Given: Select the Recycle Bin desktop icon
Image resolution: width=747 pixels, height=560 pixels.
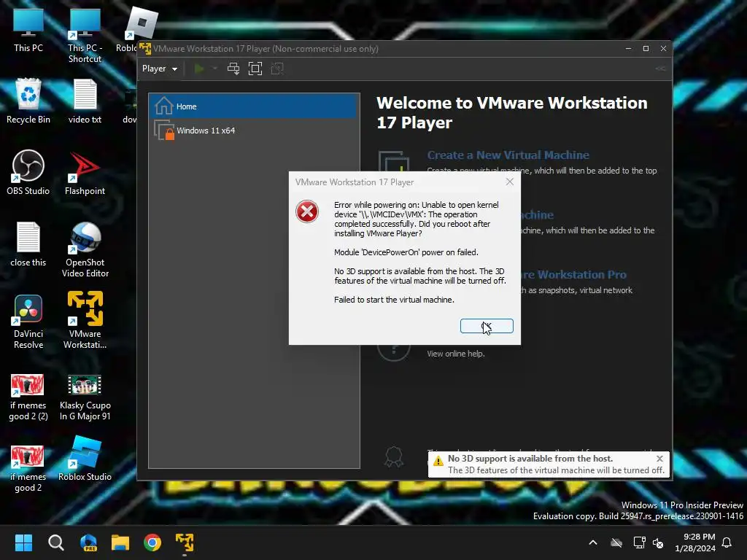Looking at the screenshot, I should click(x=28, y=101).
